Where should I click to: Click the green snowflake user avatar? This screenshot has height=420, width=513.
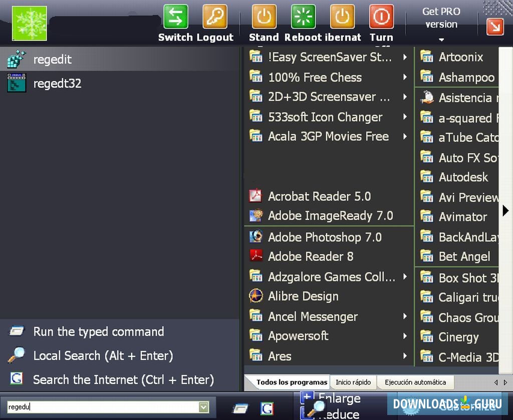[30, 23]
